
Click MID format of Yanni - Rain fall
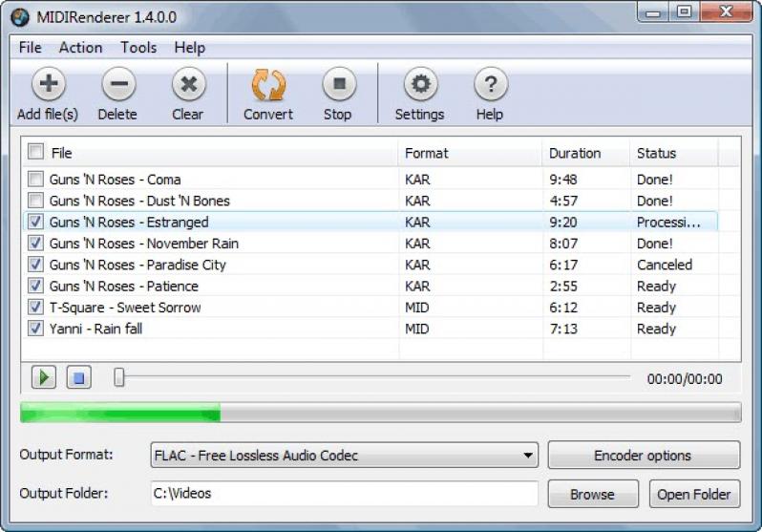click(x=417, y=329)
